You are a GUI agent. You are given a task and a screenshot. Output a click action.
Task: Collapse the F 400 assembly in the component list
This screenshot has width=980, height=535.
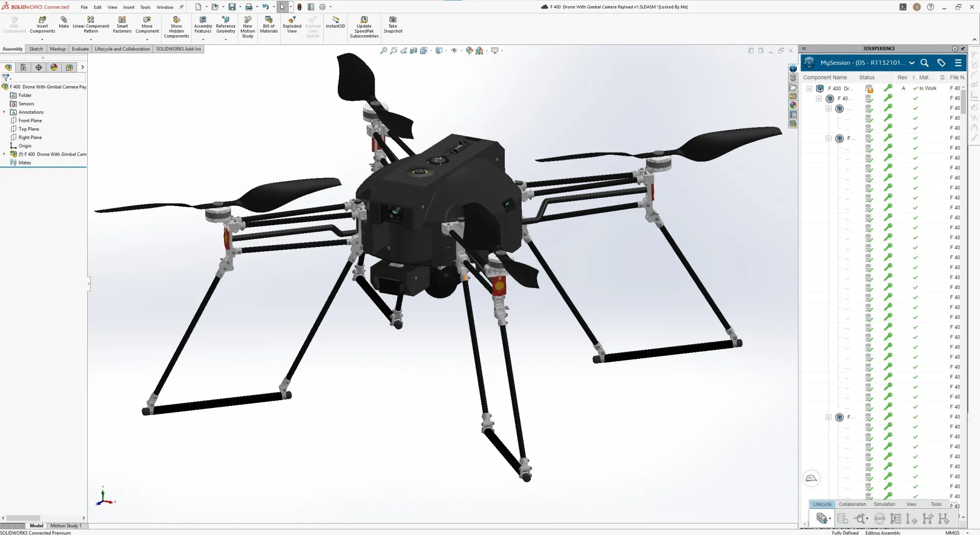[810, 88]
